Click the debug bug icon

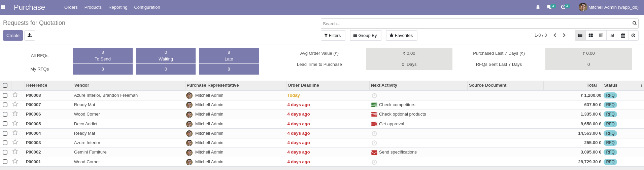pyautogui.click(x=538, y=7)
